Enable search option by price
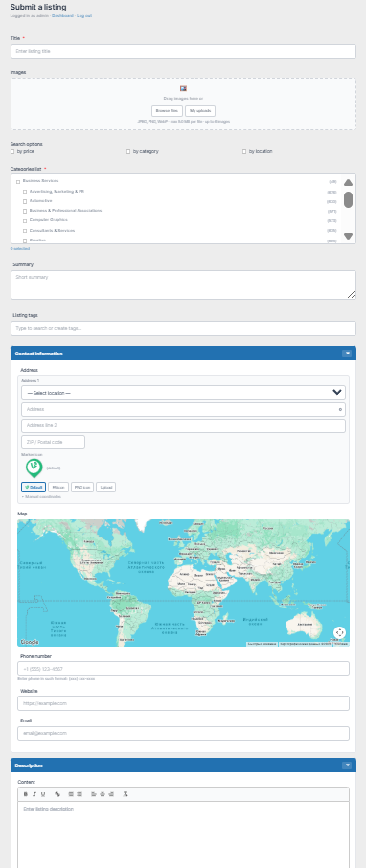 [12, 151]
